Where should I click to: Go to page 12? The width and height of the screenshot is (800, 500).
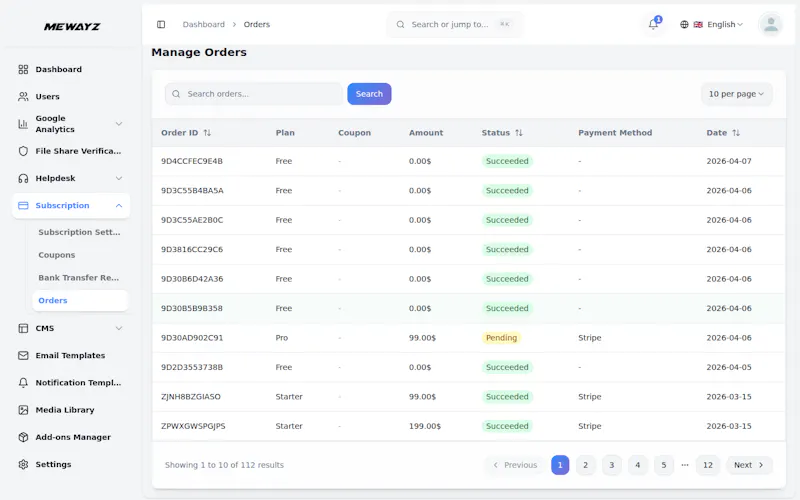(x=708, y=465)
